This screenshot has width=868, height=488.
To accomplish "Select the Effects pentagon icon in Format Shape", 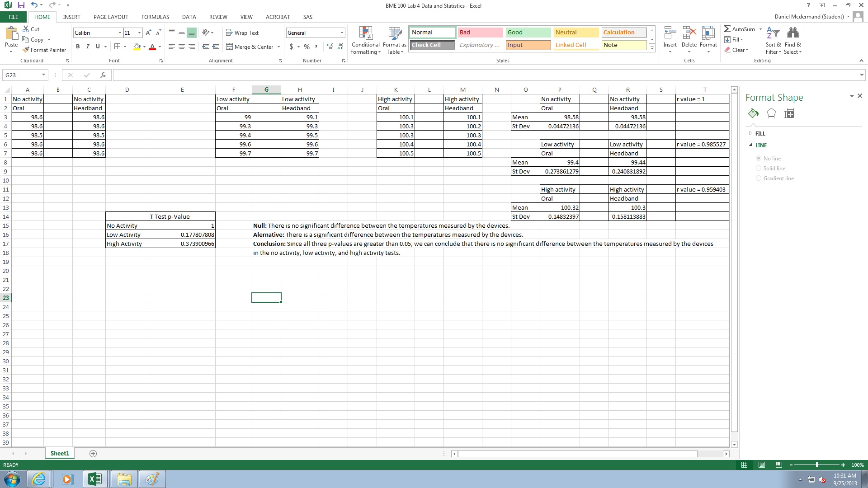I will pos(771,114).
